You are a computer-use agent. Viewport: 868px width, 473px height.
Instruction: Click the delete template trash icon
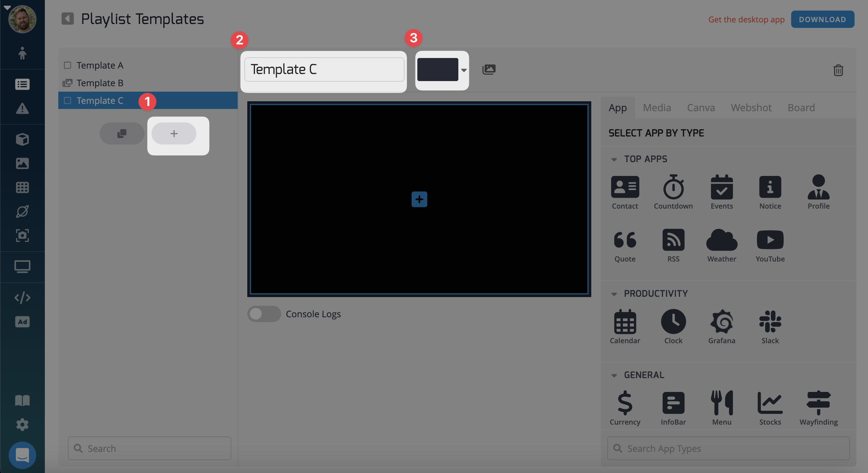[x=838, y=70]
